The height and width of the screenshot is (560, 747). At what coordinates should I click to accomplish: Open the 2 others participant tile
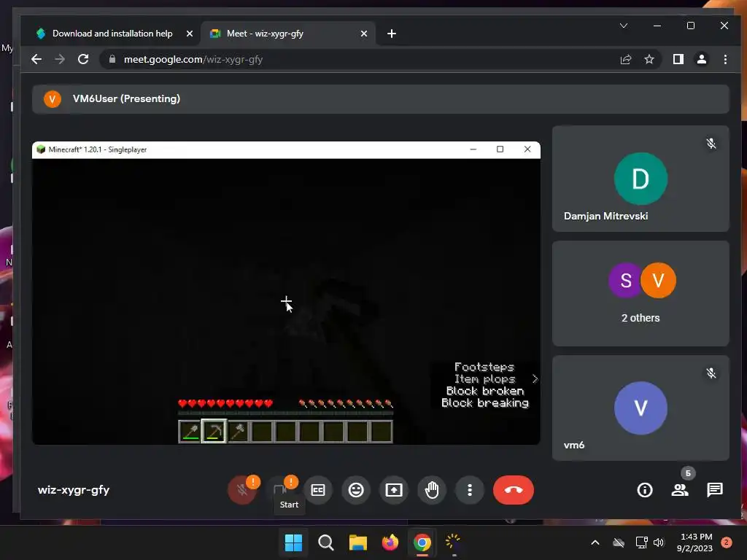[x=640, y=293]
